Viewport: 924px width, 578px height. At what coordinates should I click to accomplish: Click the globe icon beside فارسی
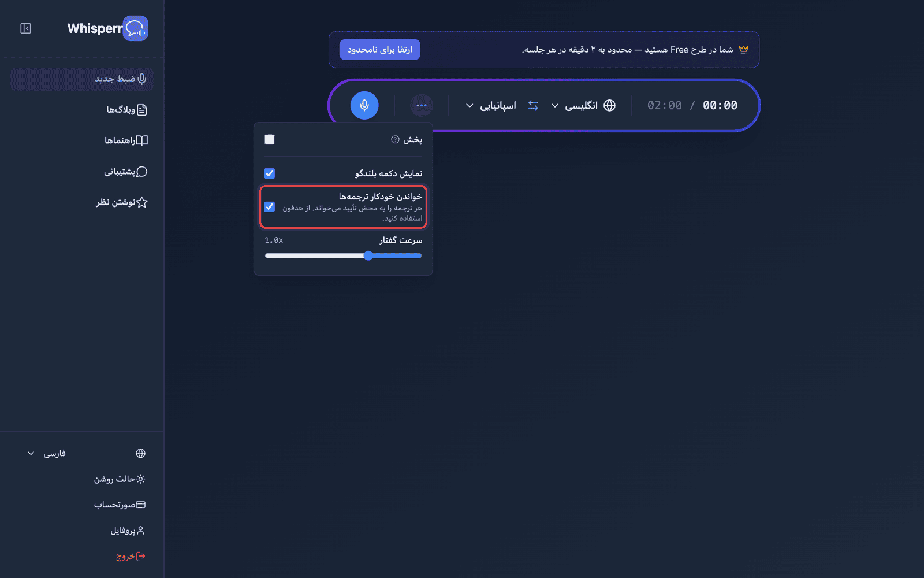pos(140,453)
